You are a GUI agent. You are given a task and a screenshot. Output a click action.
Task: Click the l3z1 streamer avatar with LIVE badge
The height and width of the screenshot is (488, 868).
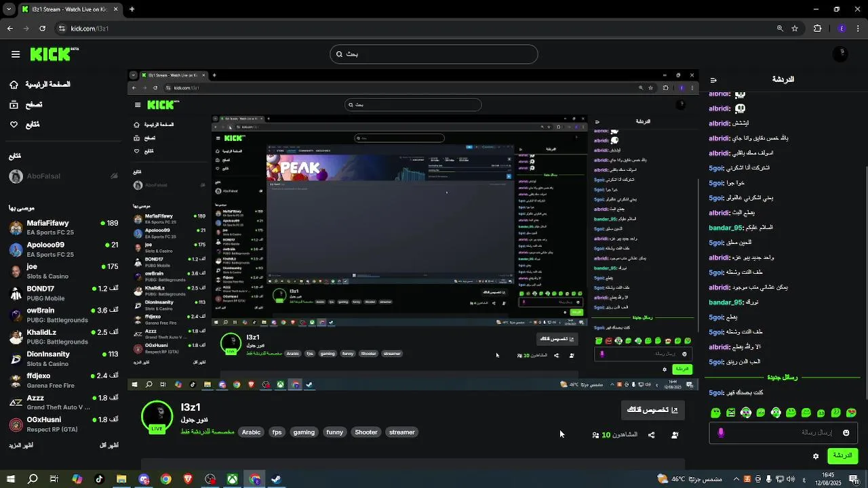(x=157, y=416)
